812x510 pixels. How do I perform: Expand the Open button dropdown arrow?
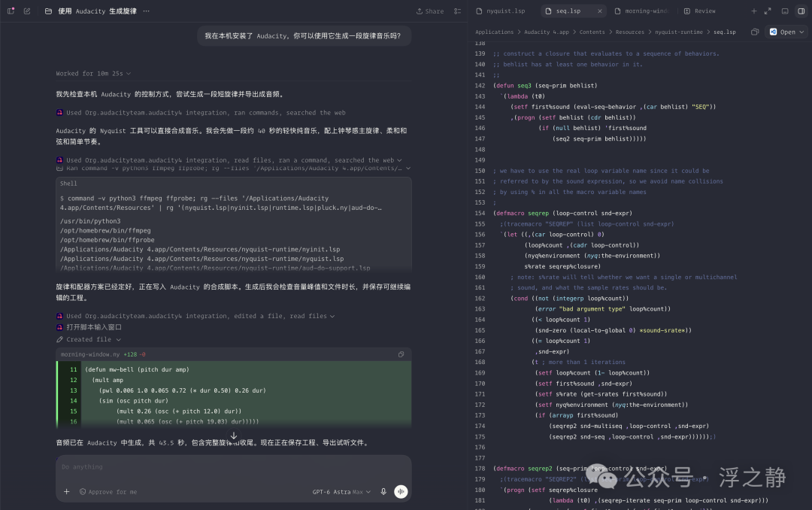[801, 32]
